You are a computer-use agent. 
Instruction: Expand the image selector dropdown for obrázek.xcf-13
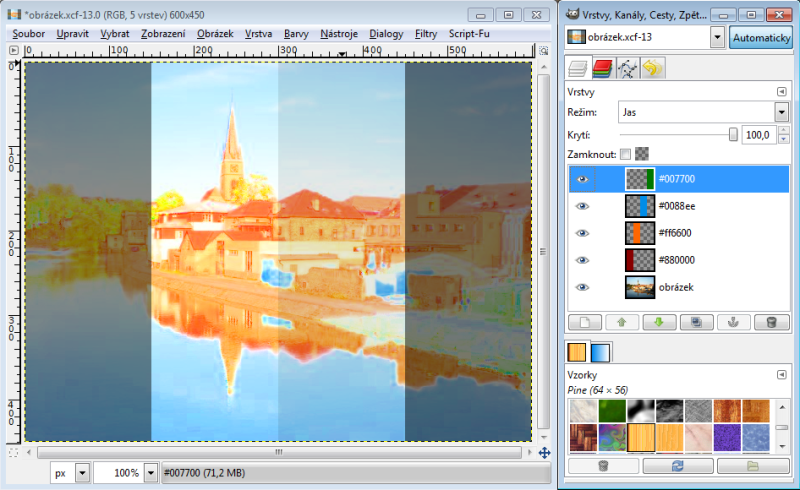717,37
